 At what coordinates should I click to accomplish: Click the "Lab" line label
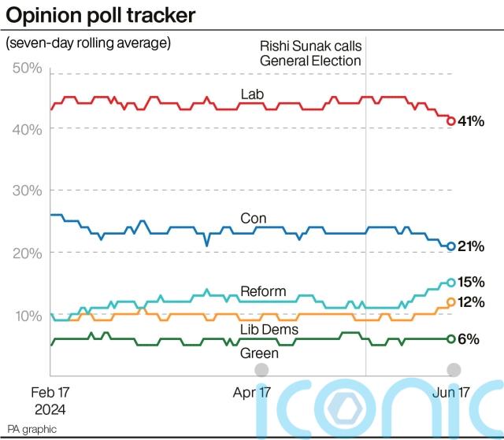(x=252, y=94)
